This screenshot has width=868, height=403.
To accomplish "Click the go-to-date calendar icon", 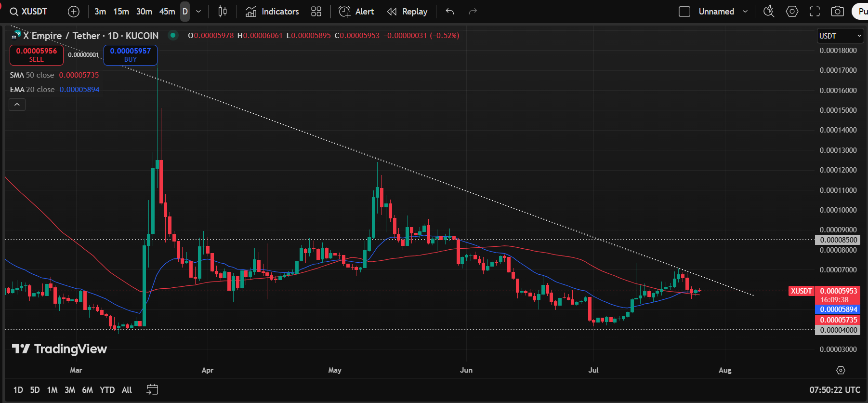I will click(x=152, y=390).
